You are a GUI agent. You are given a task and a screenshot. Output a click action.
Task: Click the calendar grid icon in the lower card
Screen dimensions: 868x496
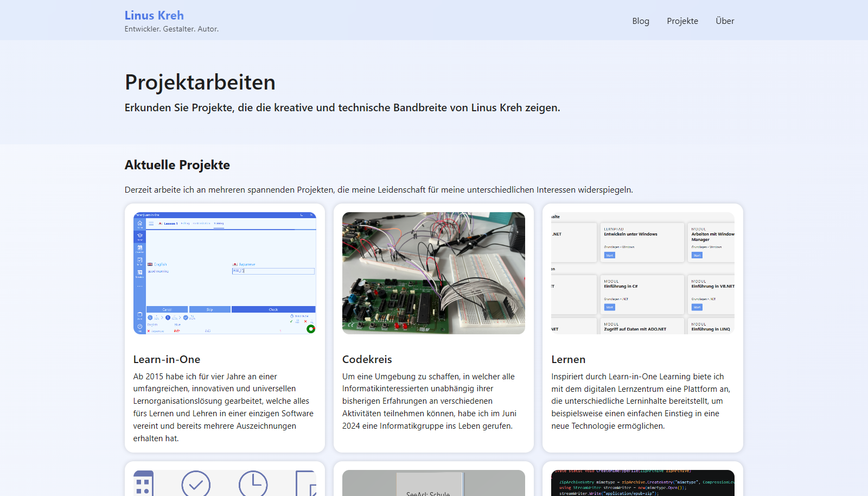(143, 484)
